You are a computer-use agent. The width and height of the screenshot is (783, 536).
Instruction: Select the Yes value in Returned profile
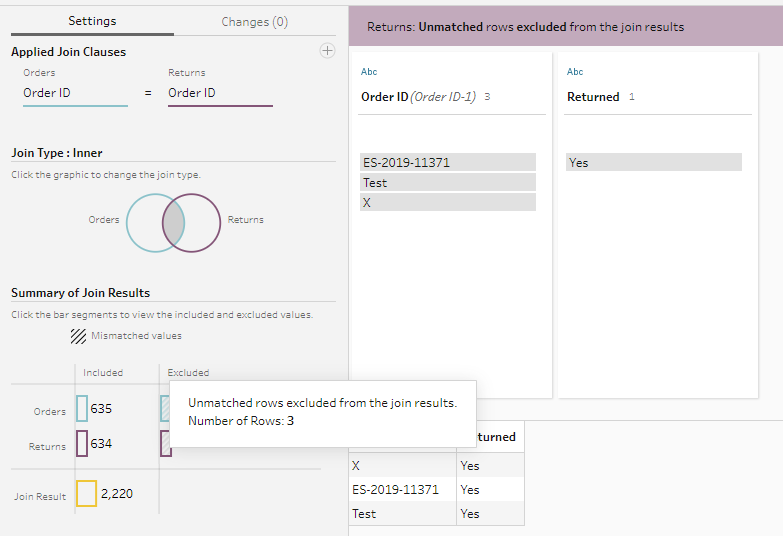coord(653,162)
